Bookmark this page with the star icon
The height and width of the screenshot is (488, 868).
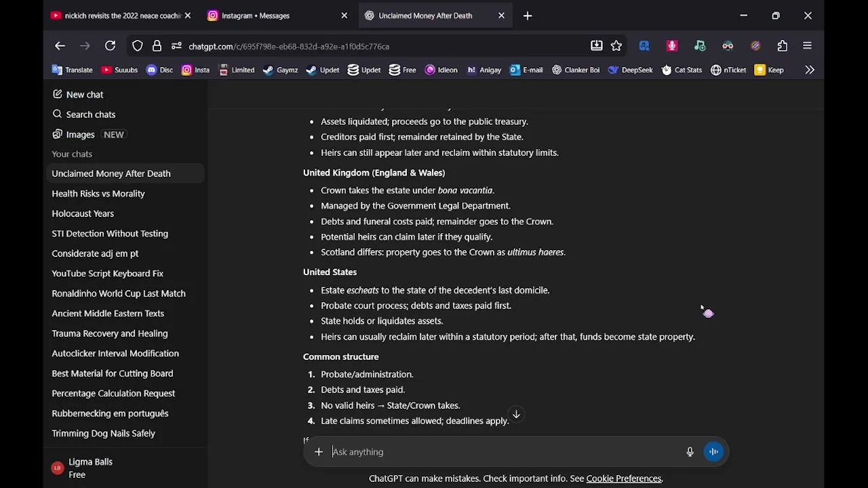point(616,46)
